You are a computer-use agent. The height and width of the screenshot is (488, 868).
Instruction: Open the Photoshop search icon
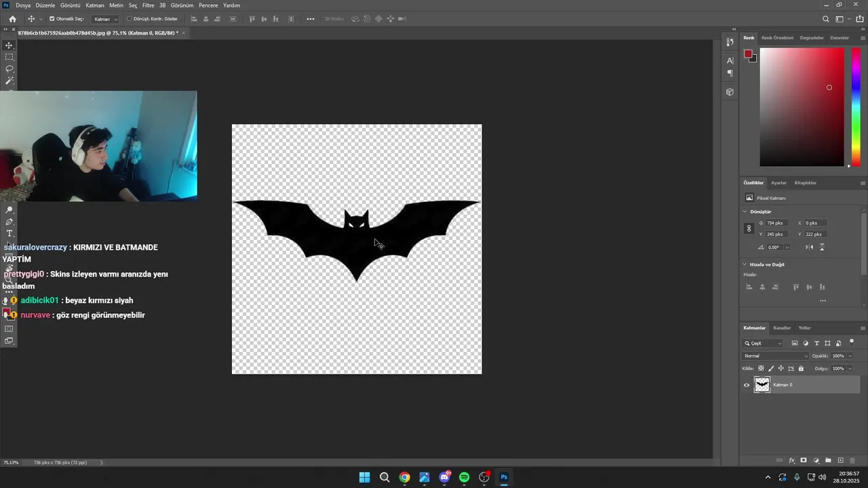click(x=825, y=19)
